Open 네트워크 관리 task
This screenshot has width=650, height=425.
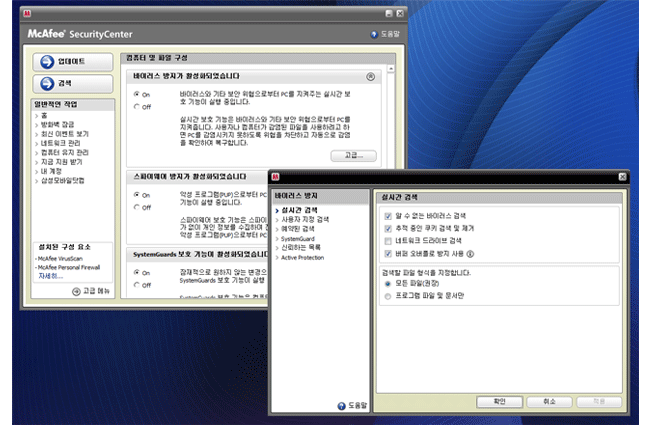[x=60, y=143]
